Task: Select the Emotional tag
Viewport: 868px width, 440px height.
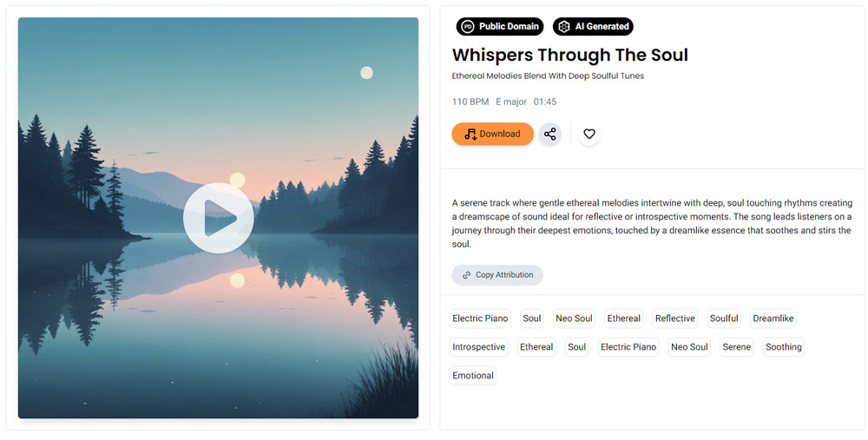Action: tap(473, 375)
